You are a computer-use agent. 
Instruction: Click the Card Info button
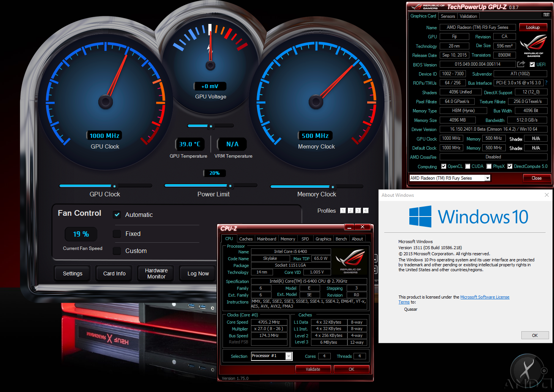114,273
